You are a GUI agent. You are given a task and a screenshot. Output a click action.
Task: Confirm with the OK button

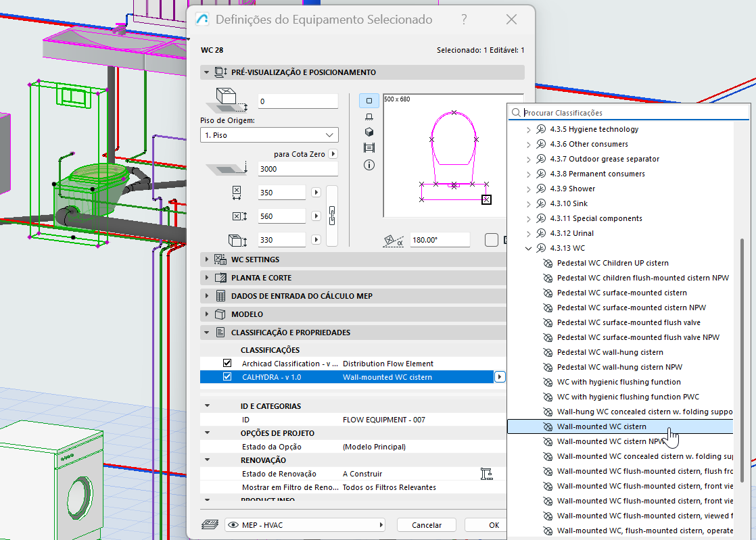pyautogui.click(x=494, y=525)
